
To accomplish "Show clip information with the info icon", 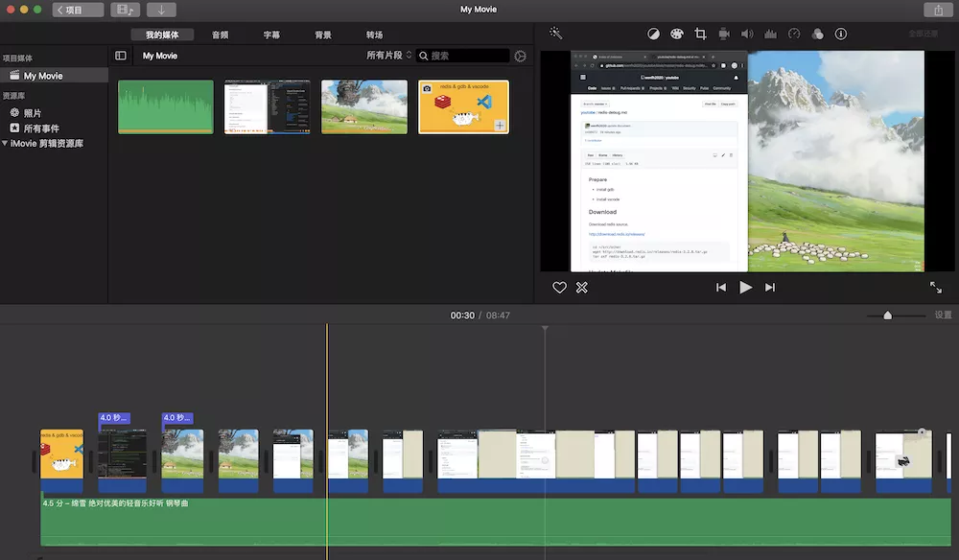I will coord(841,34).
